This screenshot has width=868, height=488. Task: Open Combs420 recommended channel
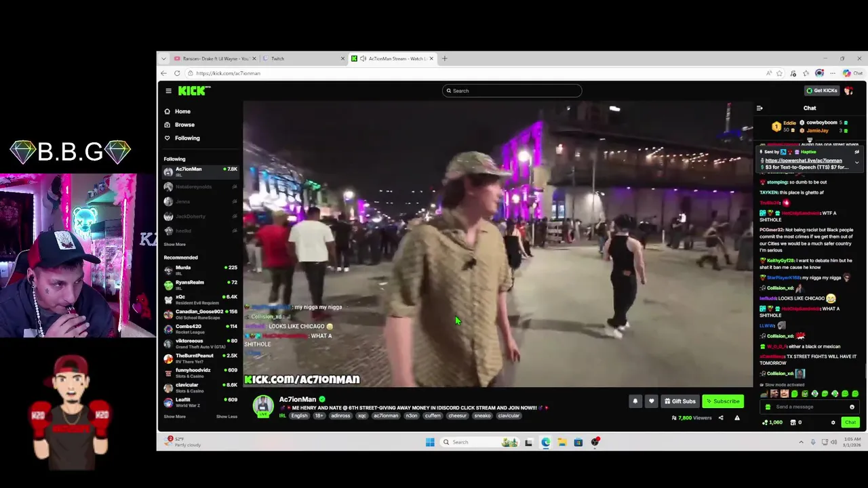click(200, 329)
